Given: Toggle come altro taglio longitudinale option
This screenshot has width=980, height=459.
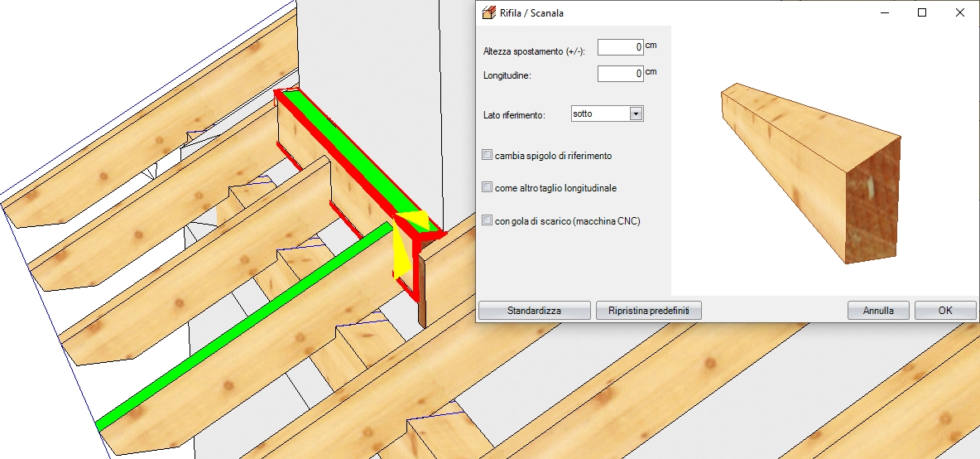Looking at the screenshot, I should click(488, 187).
